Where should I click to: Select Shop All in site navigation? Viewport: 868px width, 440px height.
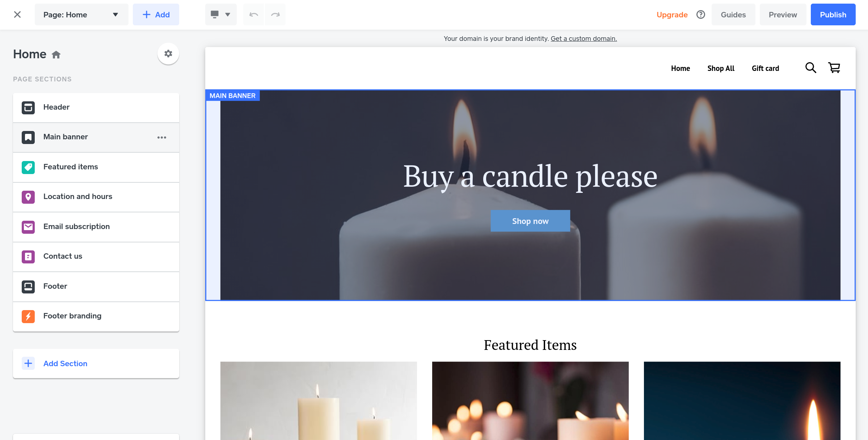(721, 68)
